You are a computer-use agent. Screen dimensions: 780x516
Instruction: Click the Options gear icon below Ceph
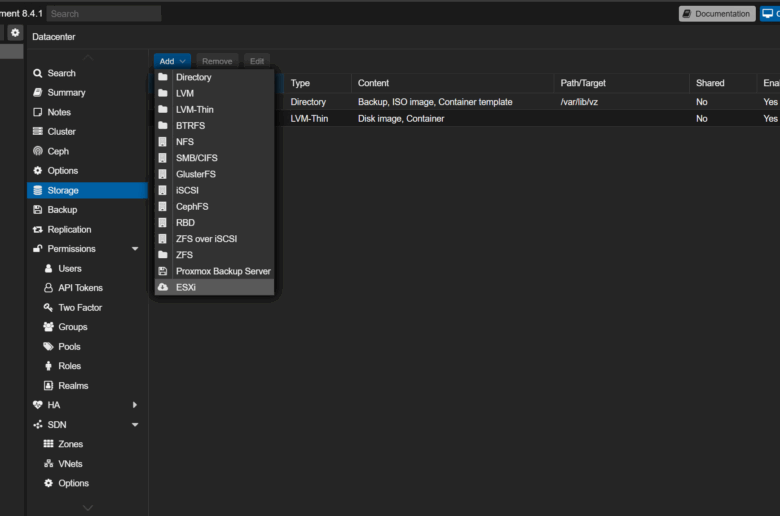tap(37, 171)
